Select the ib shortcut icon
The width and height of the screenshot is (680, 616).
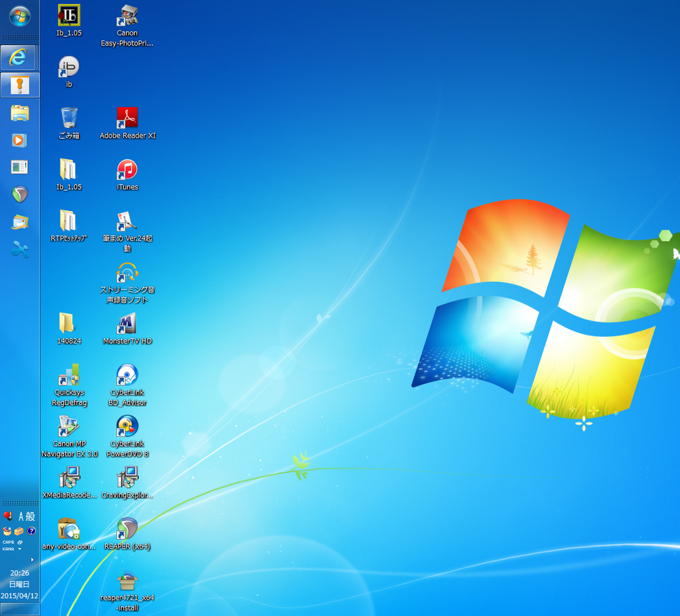click(x=69, y=71)
